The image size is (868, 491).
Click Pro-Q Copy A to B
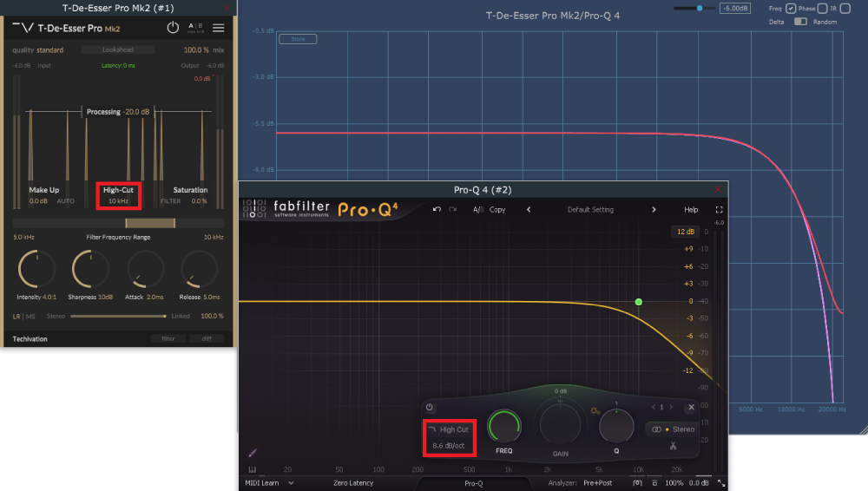tap(497, 210)
